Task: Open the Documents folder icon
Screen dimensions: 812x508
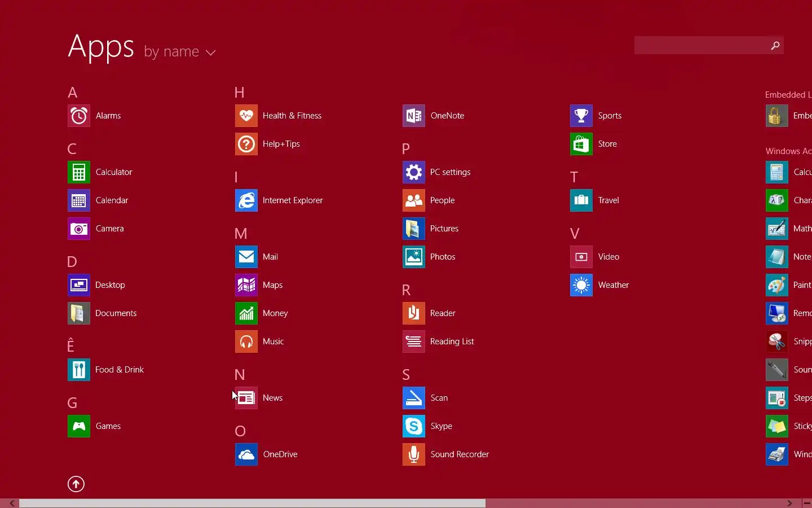Action: click(x=79, y=313)
